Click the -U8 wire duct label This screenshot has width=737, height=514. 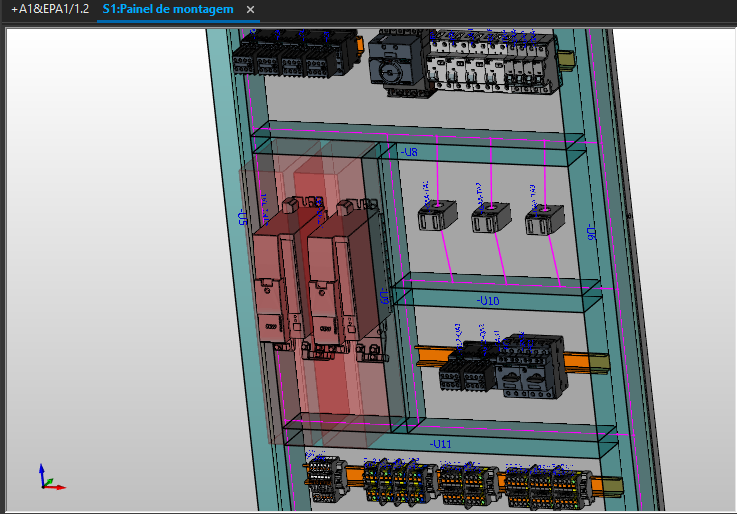pyautogui.click(x=409, y=152)
